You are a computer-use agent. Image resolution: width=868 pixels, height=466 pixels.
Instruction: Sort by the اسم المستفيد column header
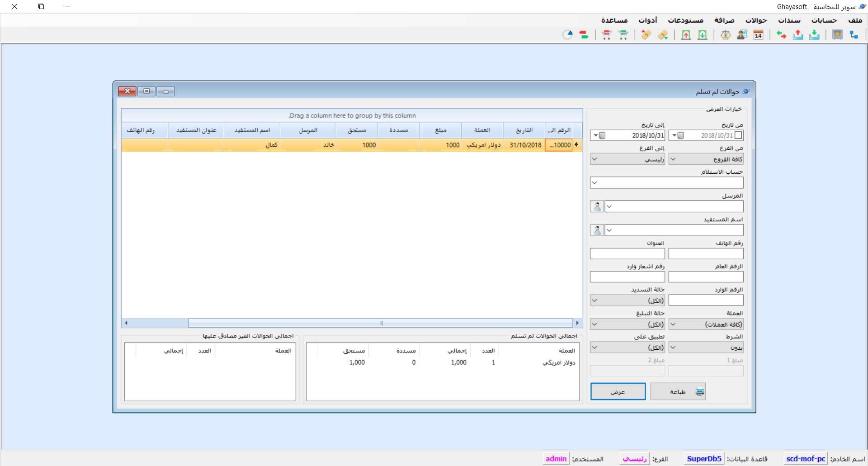(252, 130)
